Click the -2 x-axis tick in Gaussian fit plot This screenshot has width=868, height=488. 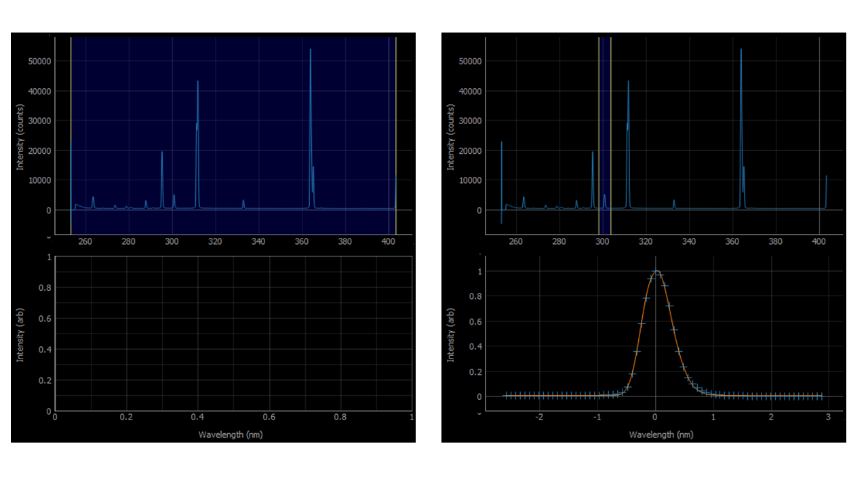539,418
